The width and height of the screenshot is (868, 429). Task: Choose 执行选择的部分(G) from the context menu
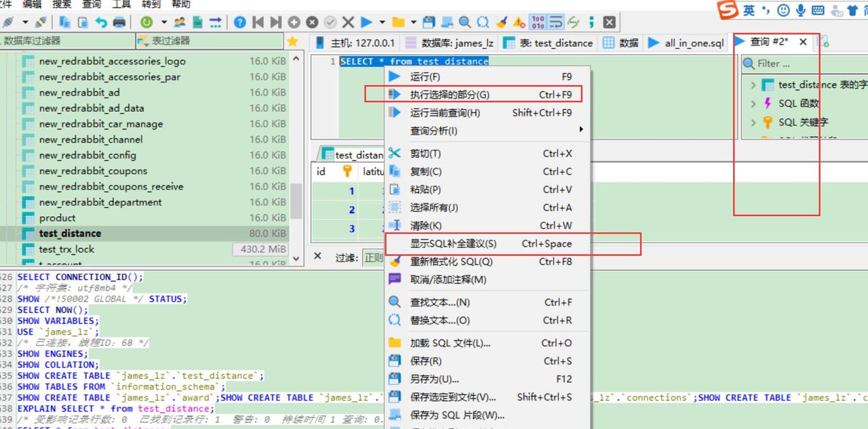tap(449, 95)
